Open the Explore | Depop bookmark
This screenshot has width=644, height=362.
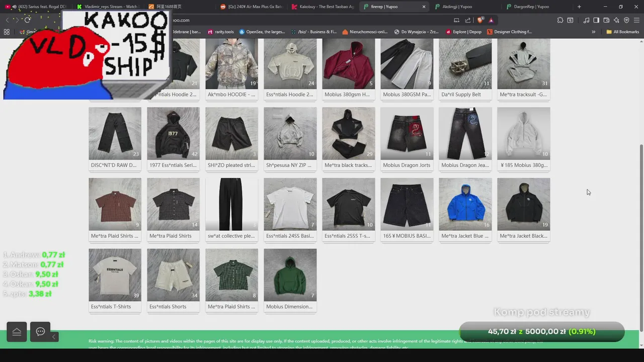(463, 32)
